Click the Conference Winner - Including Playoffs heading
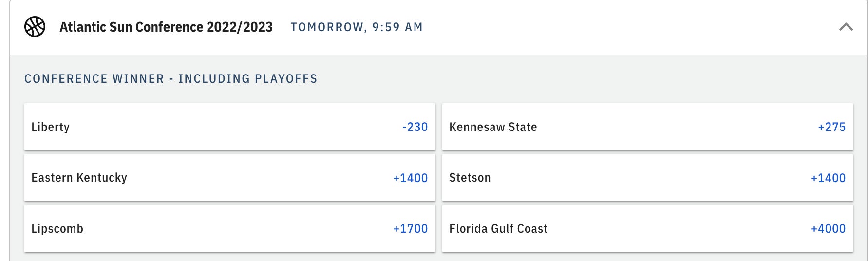Screen dimensions: 868x261 point(171,79)
